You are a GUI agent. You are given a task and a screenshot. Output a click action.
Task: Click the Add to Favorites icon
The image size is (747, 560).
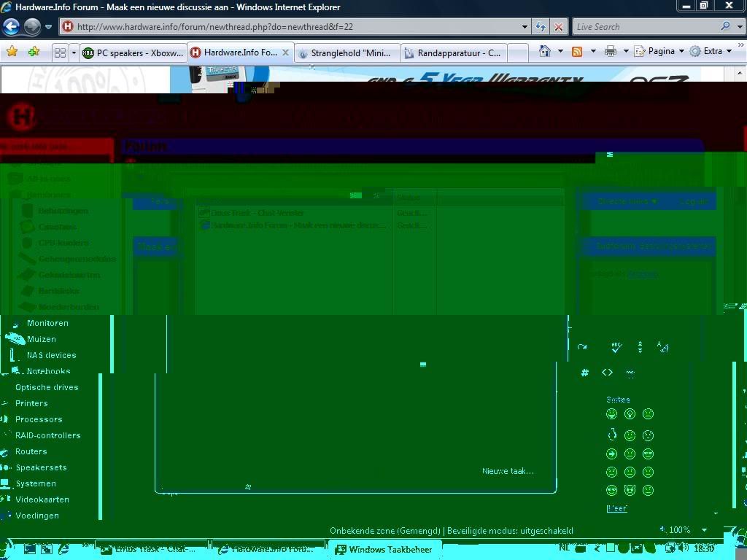click(34, 52)
